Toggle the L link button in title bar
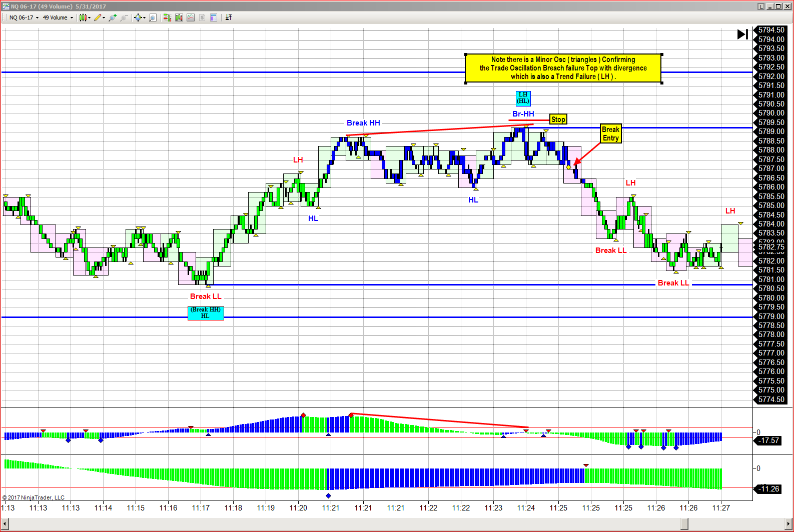The height and width of the screenshot is (532, 794). click(761, 6)
